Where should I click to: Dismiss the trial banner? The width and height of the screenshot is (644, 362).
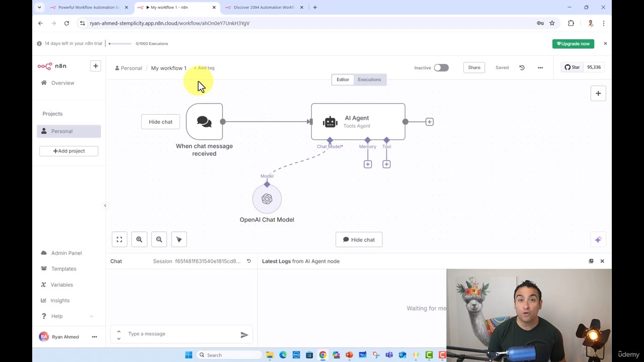605,44
